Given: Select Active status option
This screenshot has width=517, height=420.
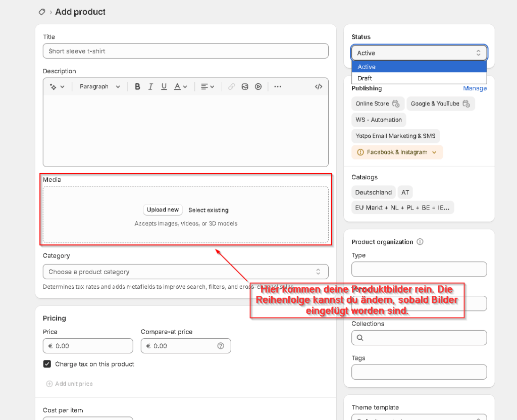Looking at the screenshot, I should [x=419, y=67].
